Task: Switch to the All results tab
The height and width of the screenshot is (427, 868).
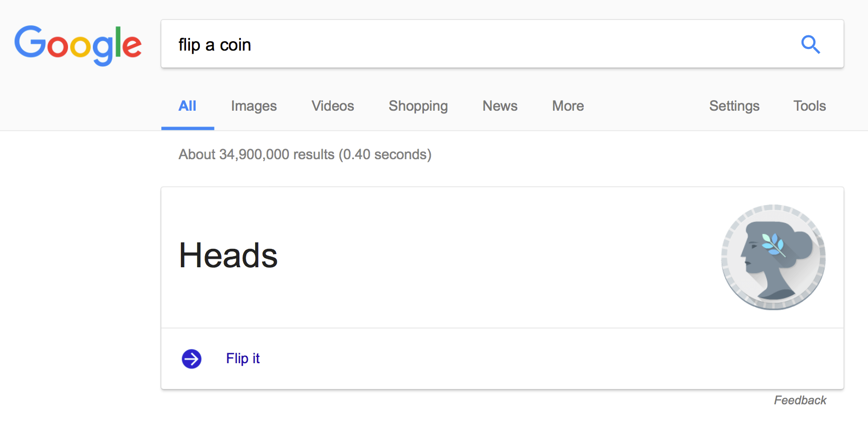Action: tap(187, 106)
